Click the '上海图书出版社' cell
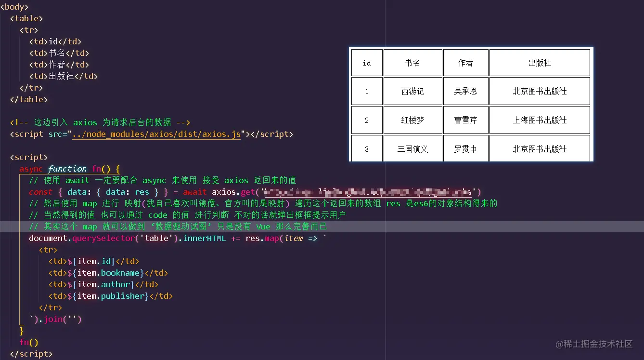Image resolution: width=644 pixels, height=360 pixels. tap(540, 120)
